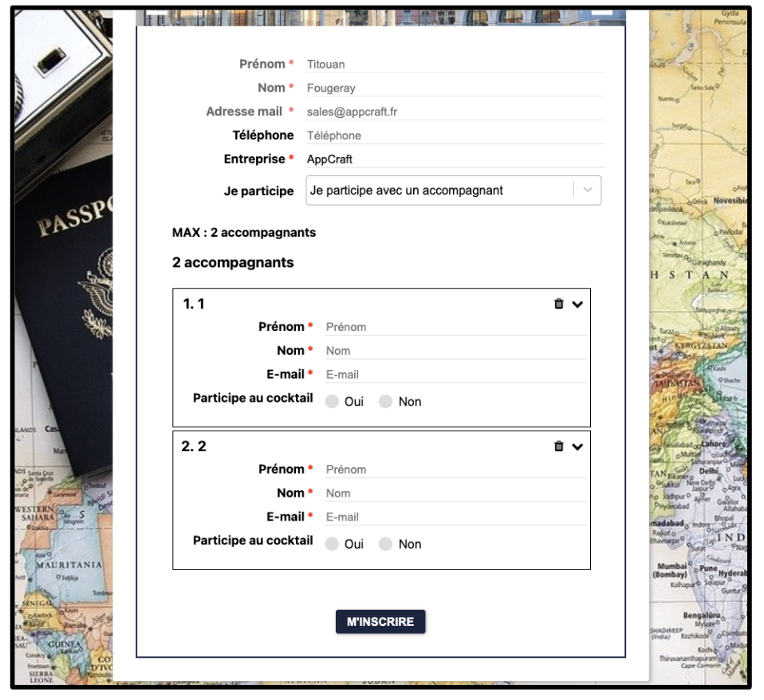This screenshot has height=700, width=764.
Task: Click the Adresse mail field
Action: point(455,112)
